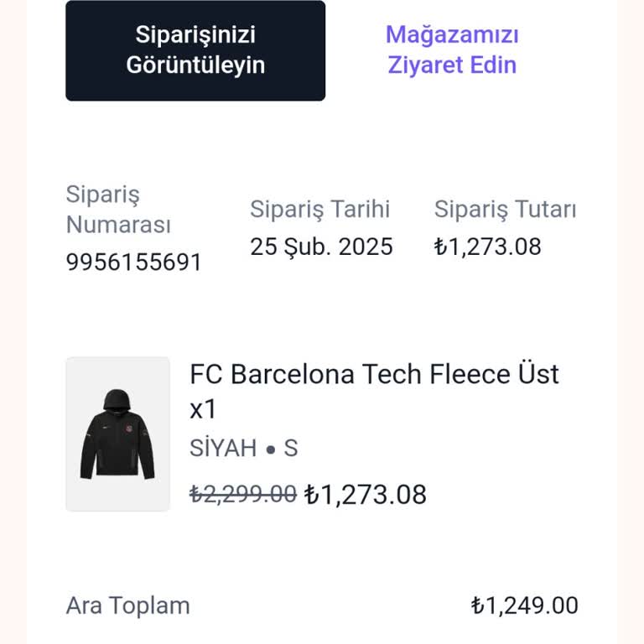This screenshot has width=644, height=644.
Task: Click the crossed-out price ₺2,299.00
Action: 243,495
